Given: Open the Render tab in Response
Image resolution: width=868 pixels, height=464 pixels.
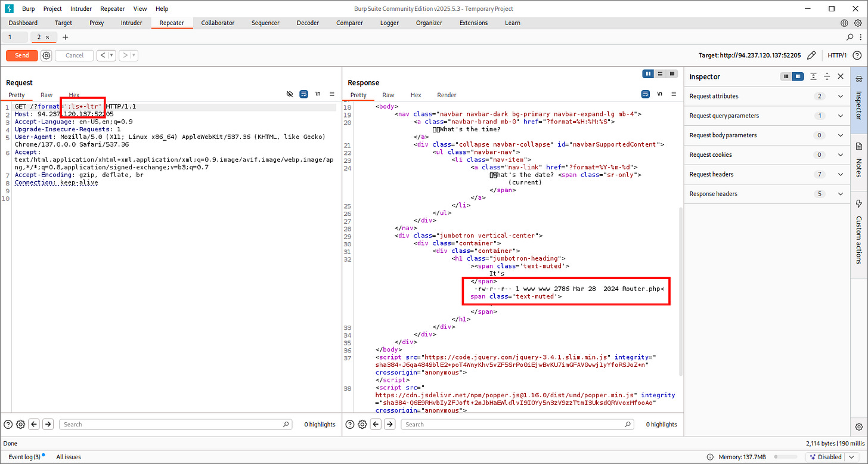Looking at the screenshot, I should click(447, 95).
